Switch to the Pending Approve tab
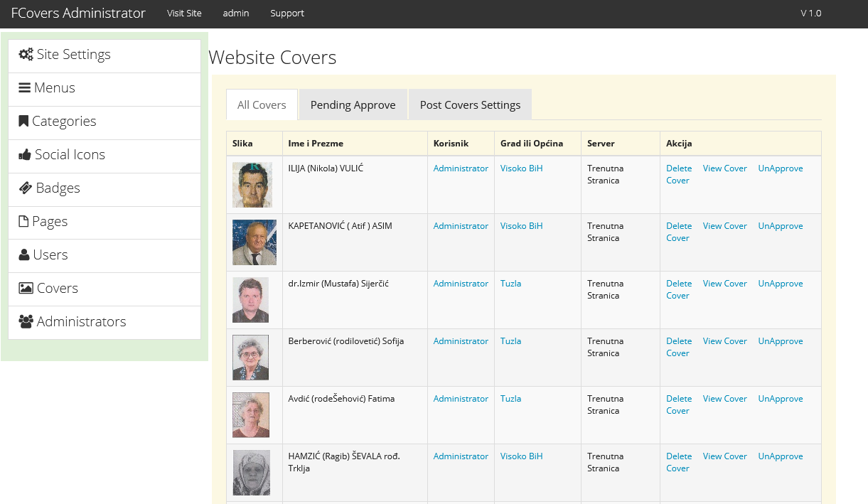 pos(353,104)
